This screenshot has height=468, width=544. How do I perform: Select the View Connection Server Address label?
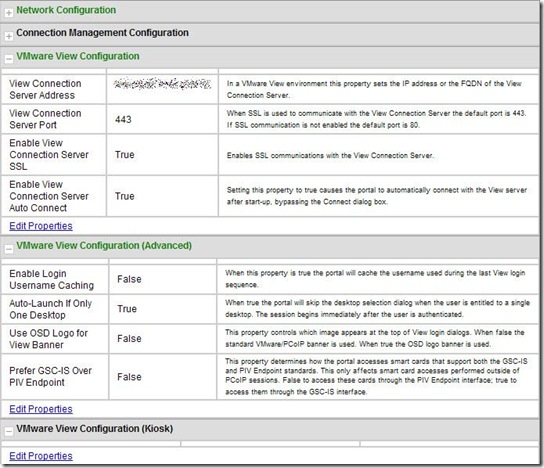[x=45, y=89]
